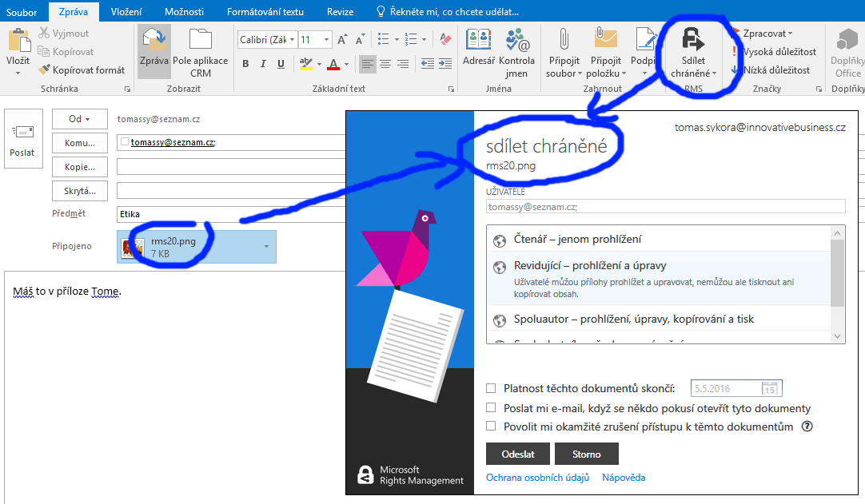
Task: Center the text alignment
Action: coord(385,64)
